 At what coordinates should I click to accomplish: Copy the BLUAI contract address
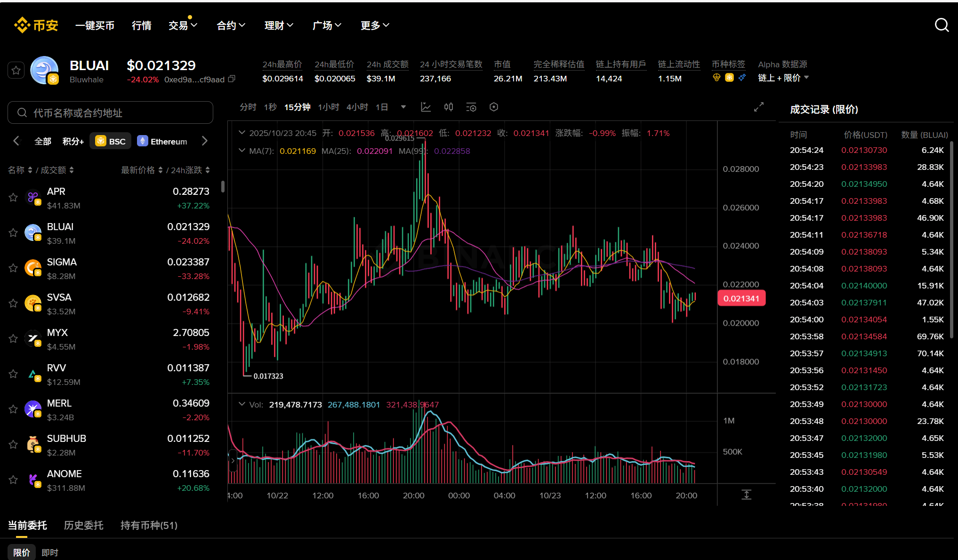[x=232, y=79]
